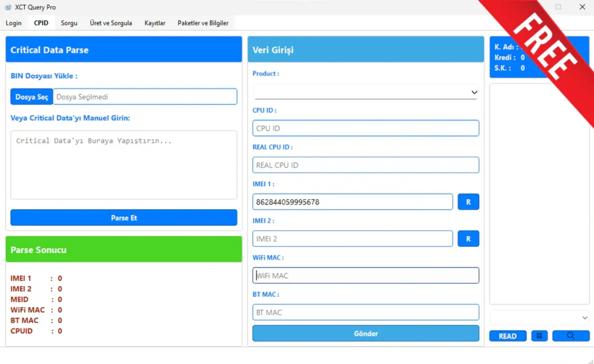The height and width of the screenshot is (364, 594).
Task: Click the R button next to IMEI 1
Action: [x=468, y=202]
